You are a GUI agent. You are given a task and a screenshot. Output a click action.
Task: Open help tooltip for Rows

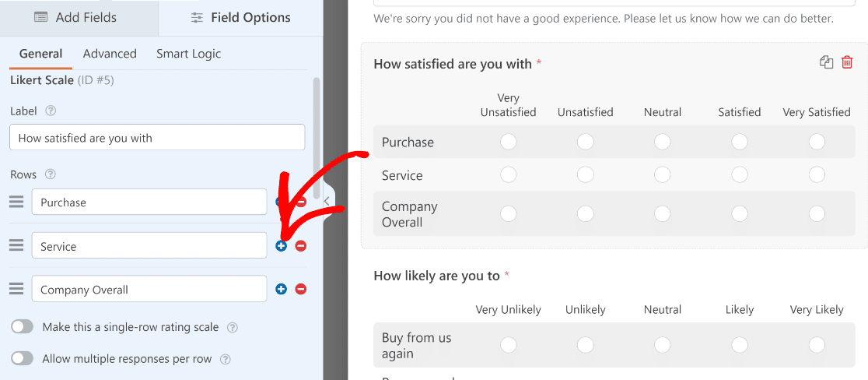point(50,174)
